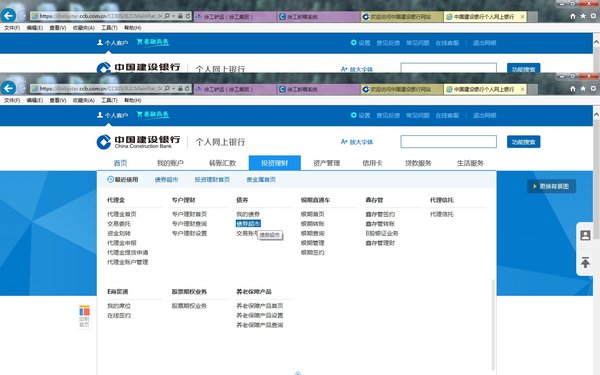Open the 我的债券 link

point(248,214)
